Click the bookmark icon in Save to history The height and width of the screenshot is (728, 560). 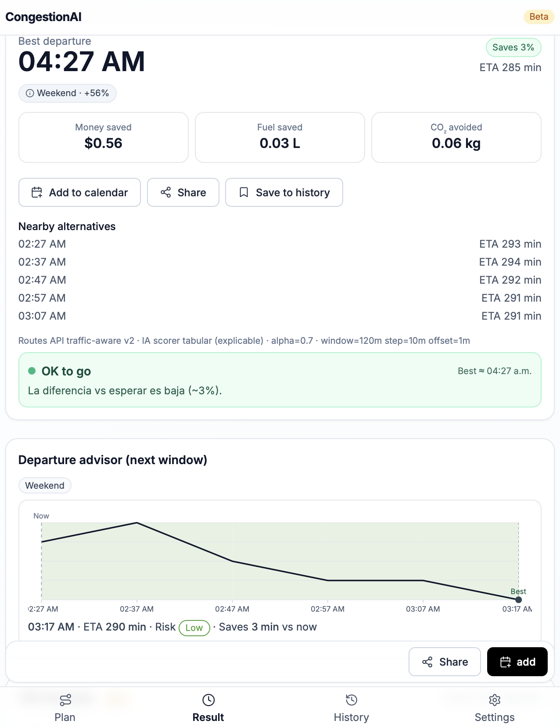pyautogui.click(x=244, y=192)
